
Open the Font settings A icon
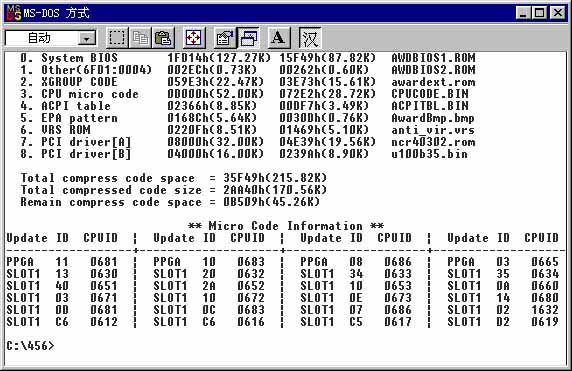(279, 38)
